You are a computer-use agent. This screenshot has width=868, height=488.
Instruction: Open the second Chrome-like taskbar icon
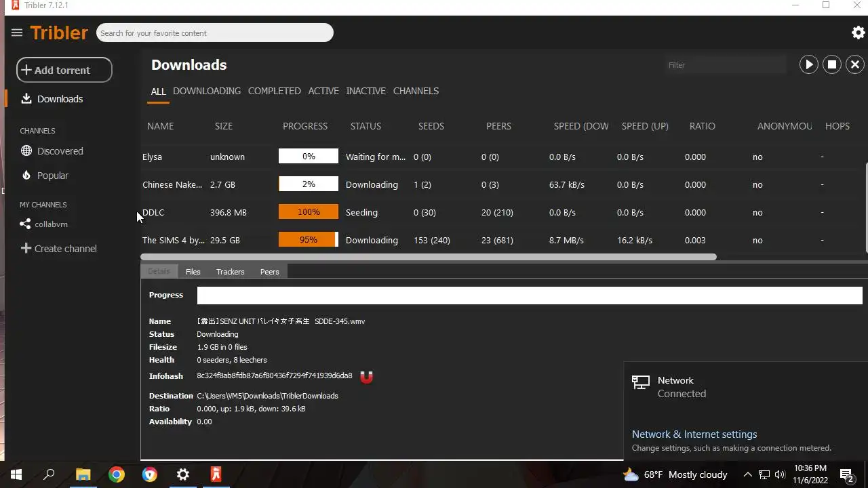tap(150, 474)
